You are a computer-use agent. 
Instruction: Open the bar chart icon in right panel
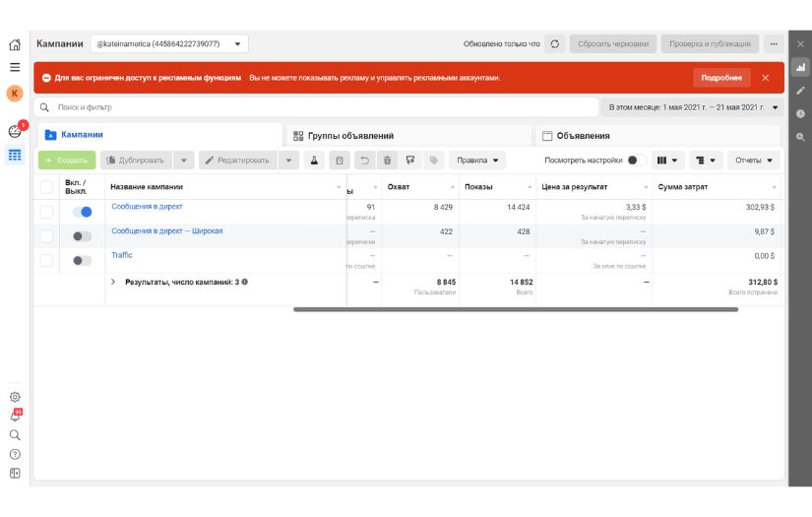[800, 68]
